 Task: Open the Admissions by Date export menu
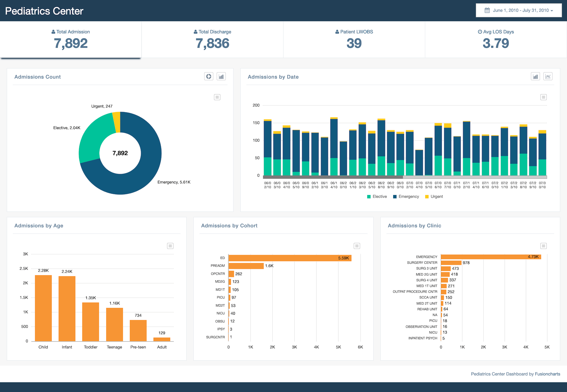543,97
